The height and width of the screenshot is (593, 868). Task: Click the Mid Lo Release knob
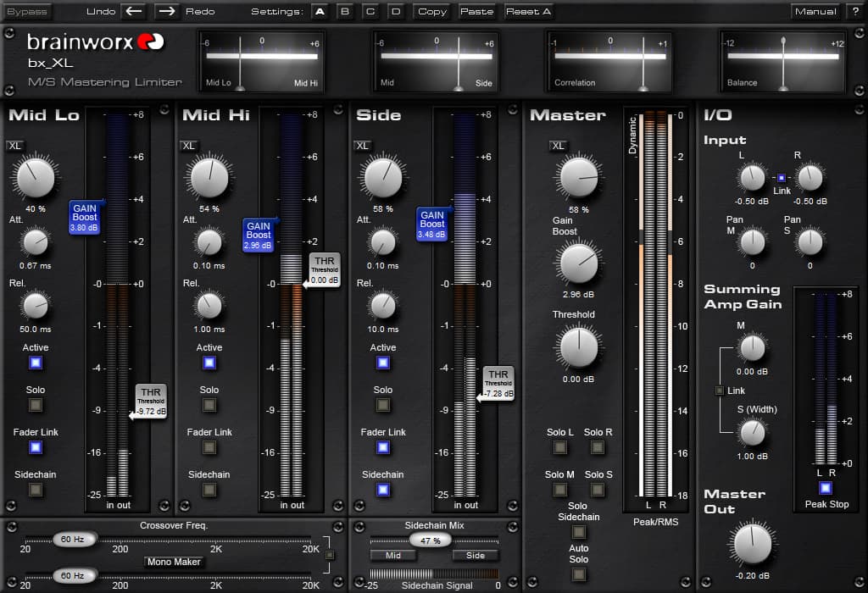click(36, 306)
